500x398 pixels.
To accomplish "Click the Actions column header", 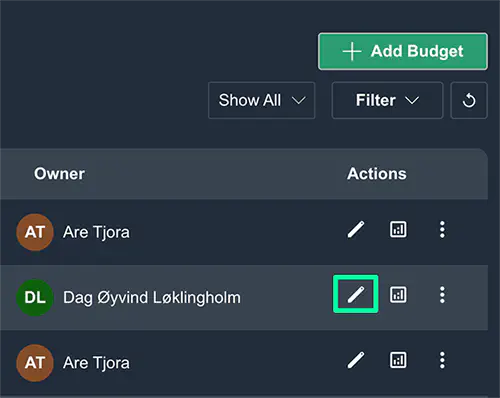I will pos(377,174).
